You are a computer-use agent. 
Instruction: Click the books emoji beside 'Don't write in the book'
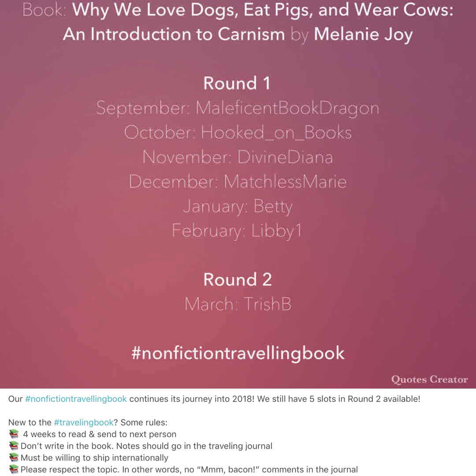pos(14,446)
